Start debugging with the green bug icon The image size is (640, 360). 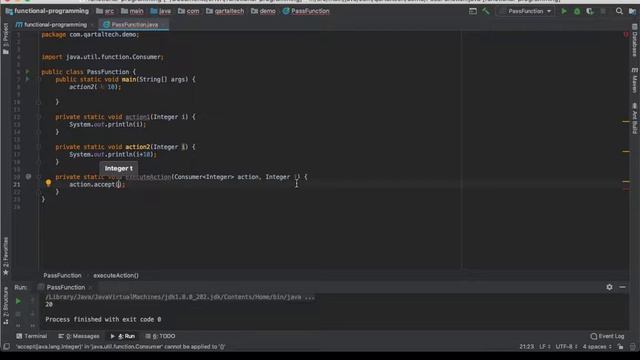point(577,11)
